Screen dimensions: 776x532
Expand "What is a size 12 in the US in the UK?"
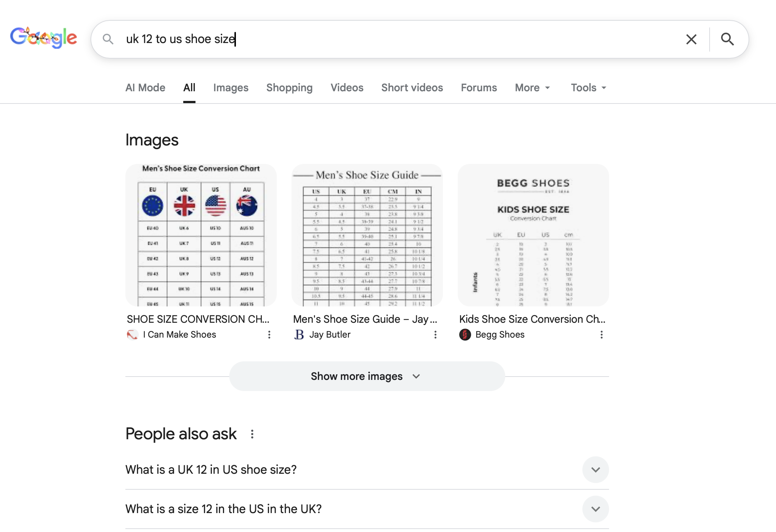(x=595, y=509)
